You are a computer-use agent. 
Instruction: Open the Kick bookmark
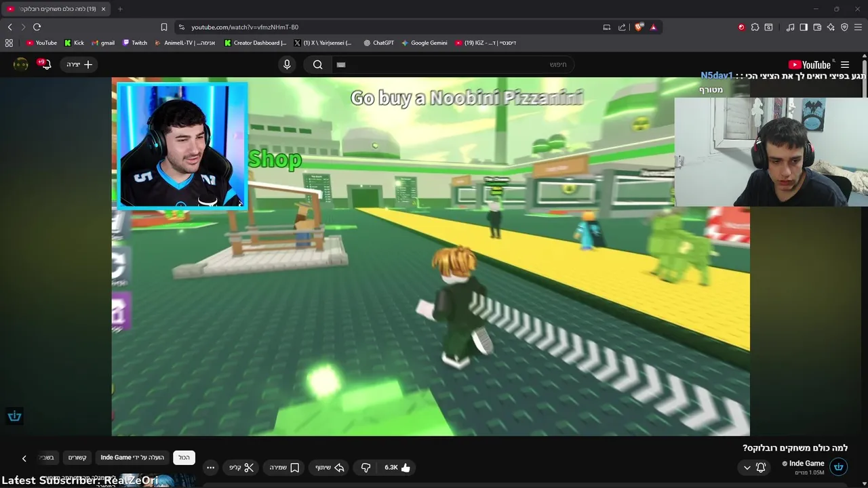tap(74, 43)
